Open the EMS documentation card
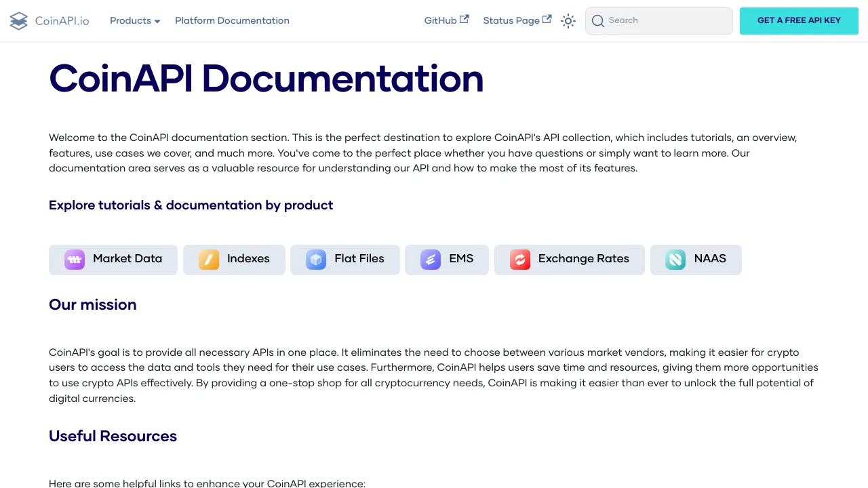The height and width of the screenshot is (488, 868). click(x=447, y=260)
